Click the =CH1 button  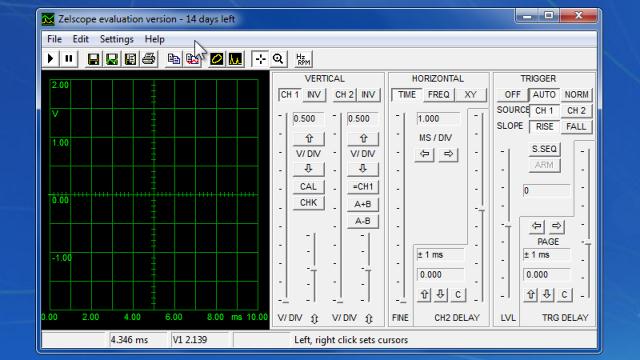(363, 187)
